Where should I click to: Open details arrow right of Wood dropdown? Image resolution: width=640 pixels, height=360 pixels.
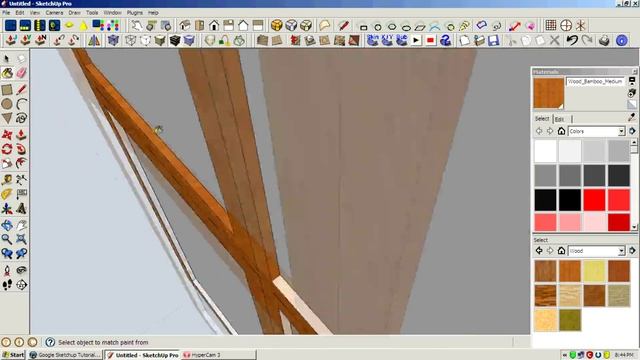632,251
